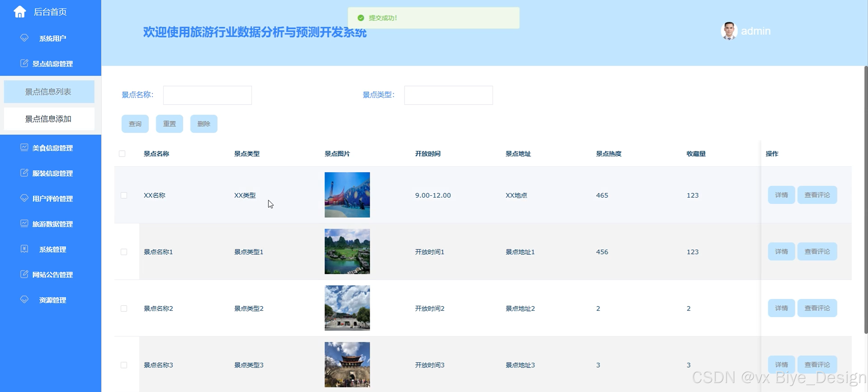Click the 景点地址3 cell

tap(520, 365)
